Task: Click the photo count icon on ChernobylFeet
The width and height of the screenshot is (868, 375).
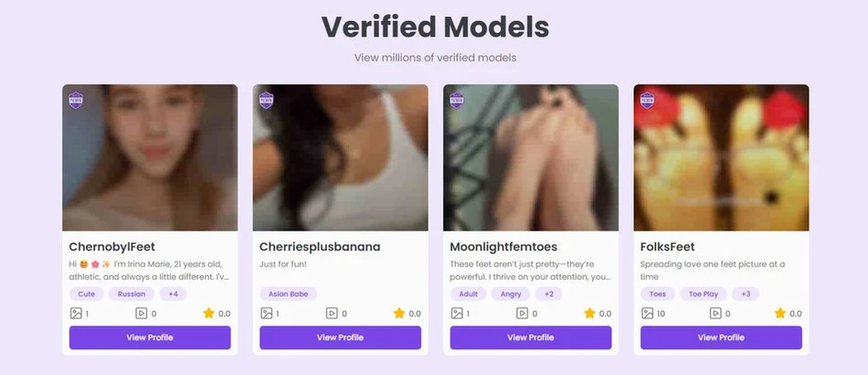Action: click(76, 313)
